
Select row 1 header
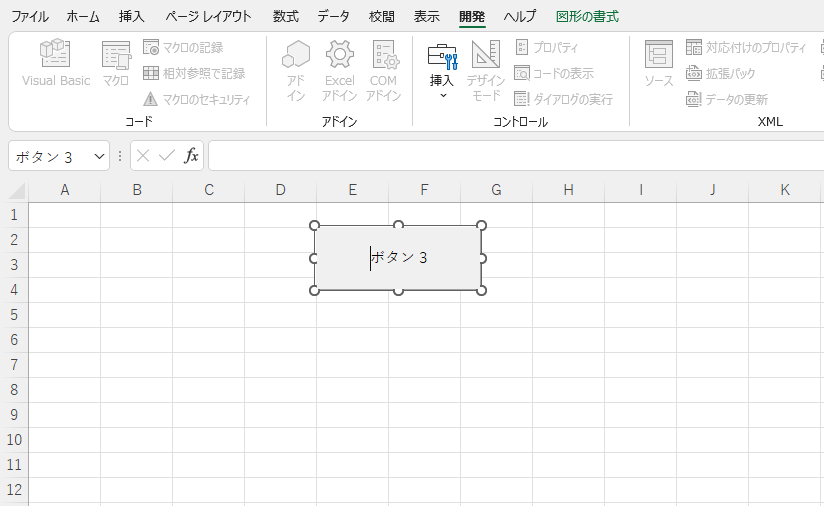tap(14, 215)
